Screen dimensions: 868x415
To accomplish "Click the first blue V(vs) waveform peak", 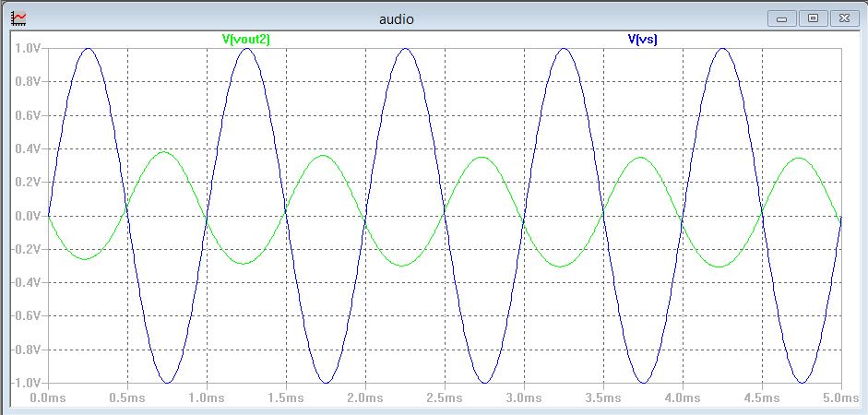I will point(88,49).
